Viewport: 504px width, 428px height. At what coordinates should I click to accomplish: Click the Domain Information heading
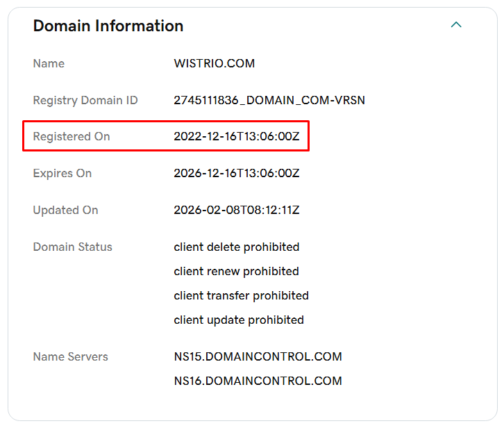108,26
